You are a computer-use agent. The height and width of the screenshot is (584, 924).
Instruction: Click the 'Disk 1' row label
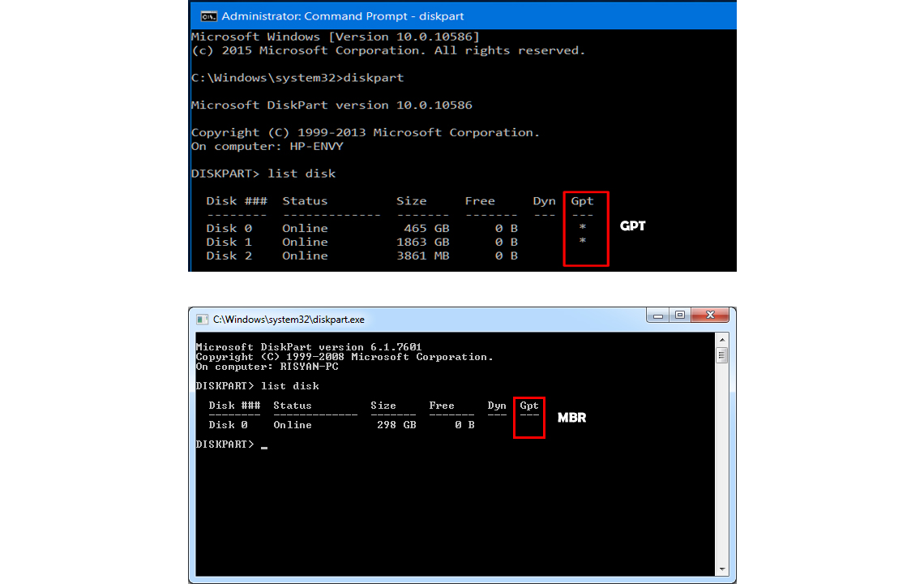[x=229, y=242]
